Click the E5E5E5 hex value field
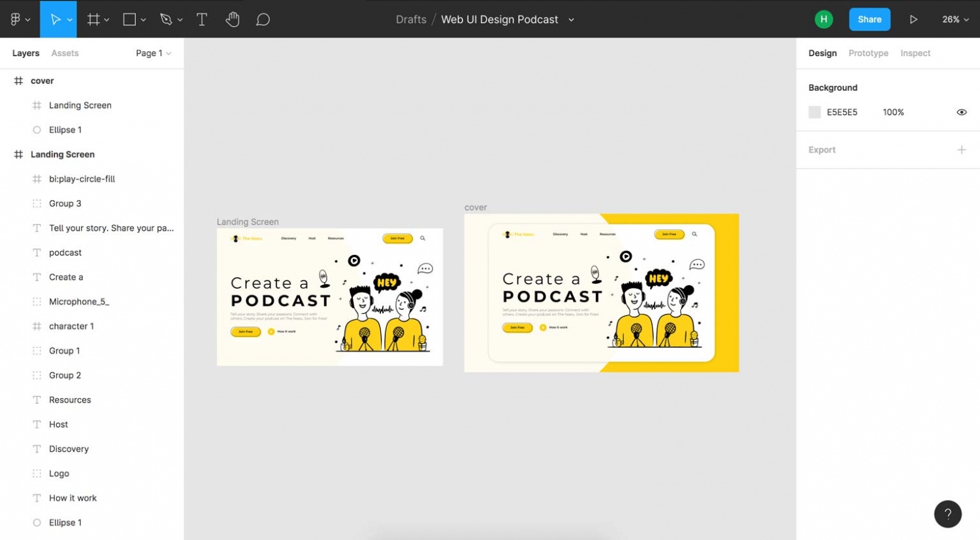Screen dimensions: 980x540 [x=842, y=112]
